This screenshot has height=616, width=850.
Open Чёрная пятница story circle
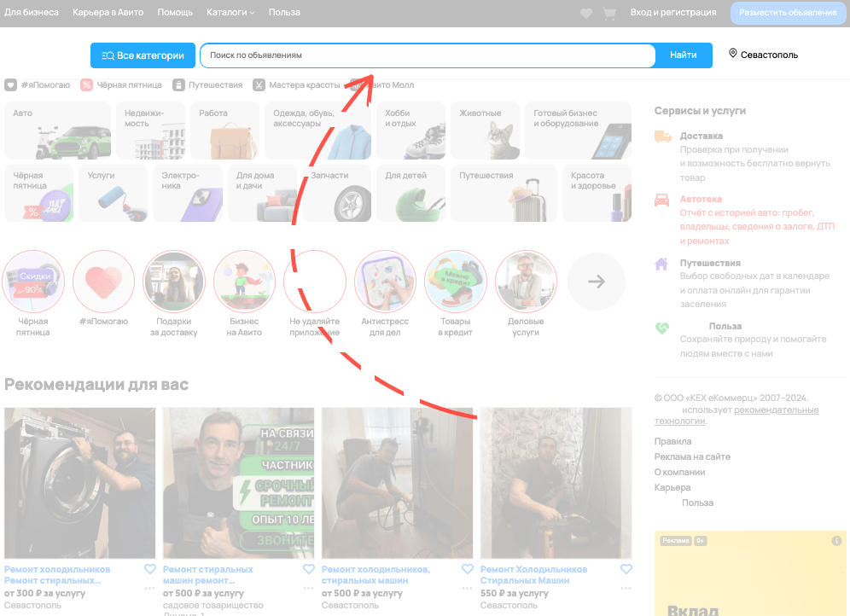[33, 282]
